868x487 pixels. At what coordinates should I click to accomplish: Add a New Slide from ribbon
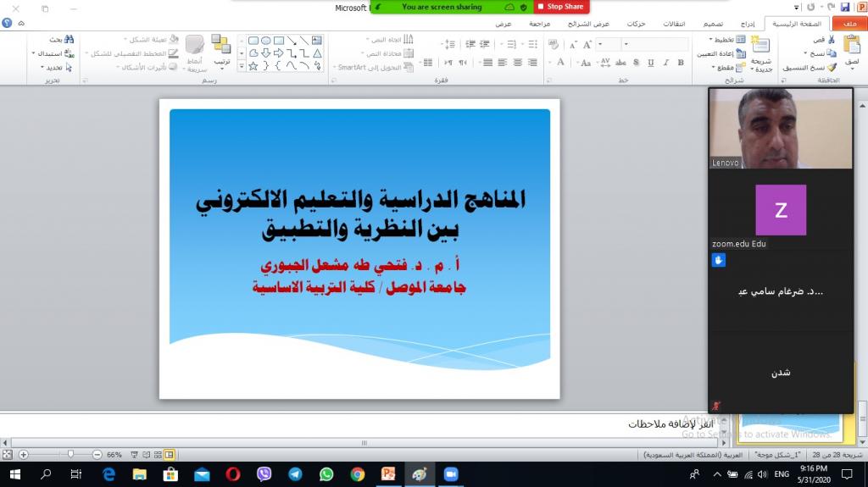[x=761, y=51]
